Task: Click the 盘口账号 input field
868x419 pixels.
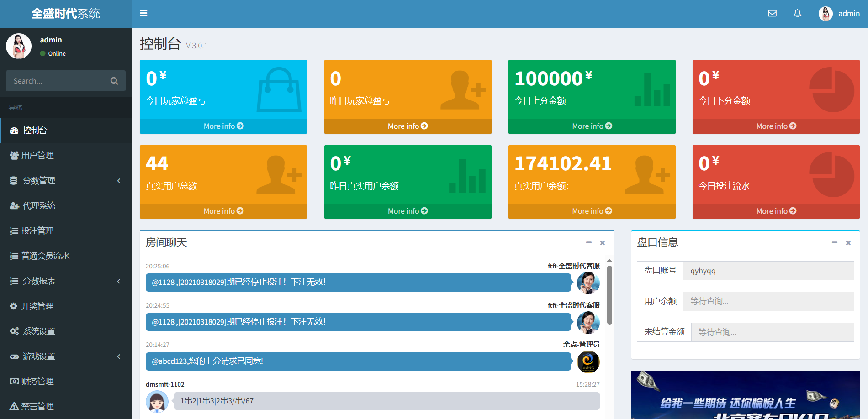Action: [768, 271]
